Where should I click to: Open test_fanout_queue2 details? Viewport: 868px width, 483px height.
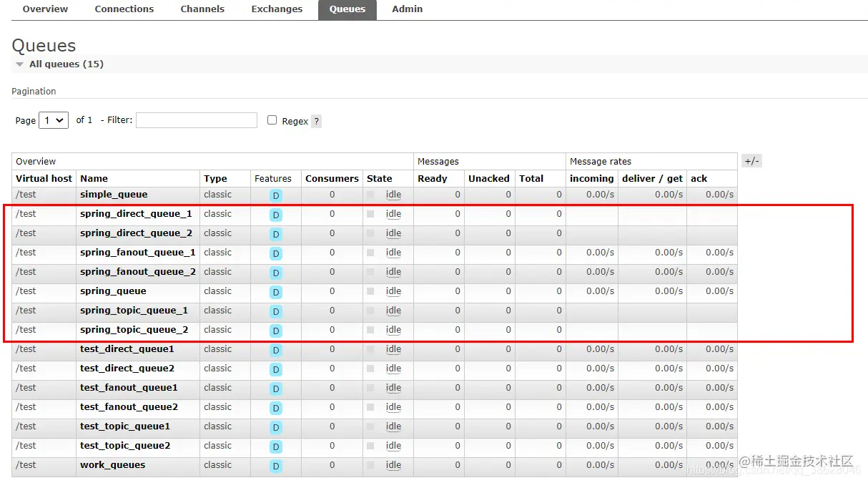coord(129,407)
